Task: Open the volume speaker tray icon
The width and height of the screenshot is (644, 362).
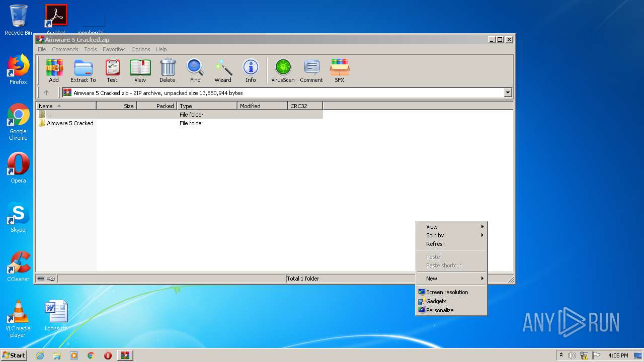Action: pyautogui.click(x=572, y=355)
